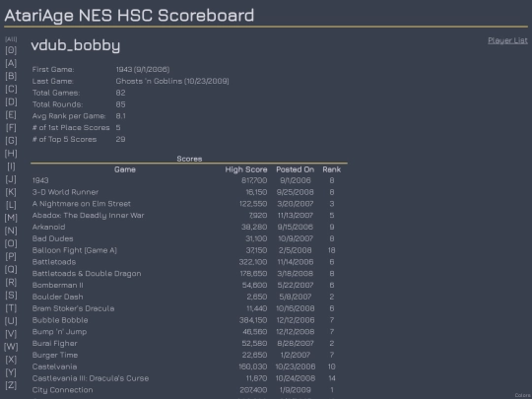Filter games by letter [W]
Image resolution: width=532 pixels, height=399 pixels.
[11, 347]
